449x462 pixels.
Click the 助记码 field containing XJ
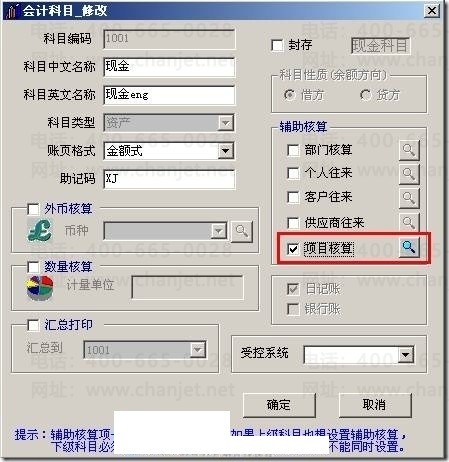coord(169,179)
